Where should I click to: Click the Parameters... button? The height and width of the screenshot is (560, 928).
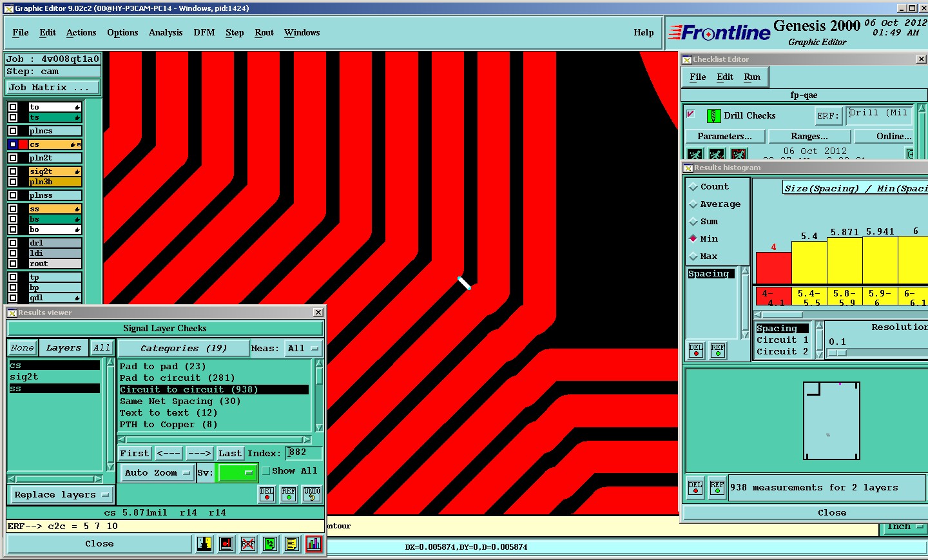[x=724, y=137]
